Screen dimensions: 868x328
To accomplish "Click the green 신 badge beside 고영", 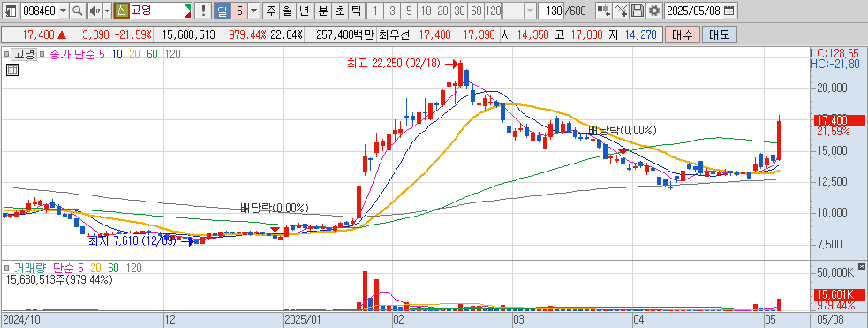I will tap(121, 10).
